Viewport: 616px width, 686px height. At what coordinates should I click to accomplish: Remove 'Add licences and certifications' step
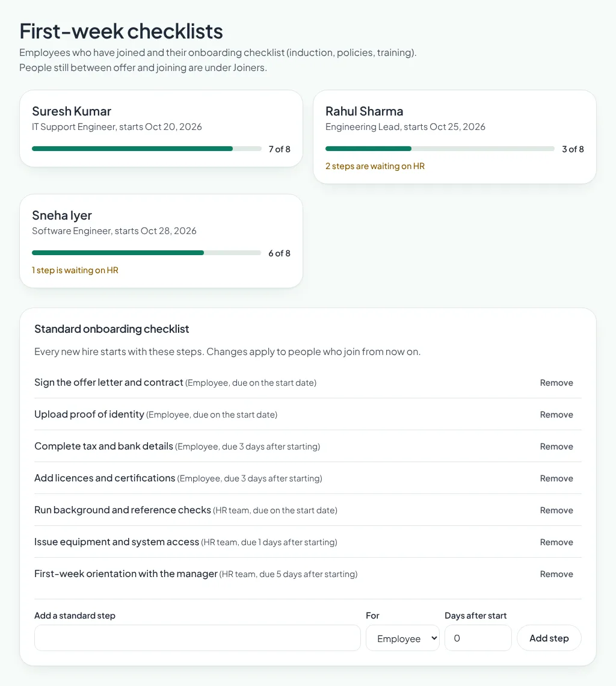pyautogui.click(x=556, y=478)
